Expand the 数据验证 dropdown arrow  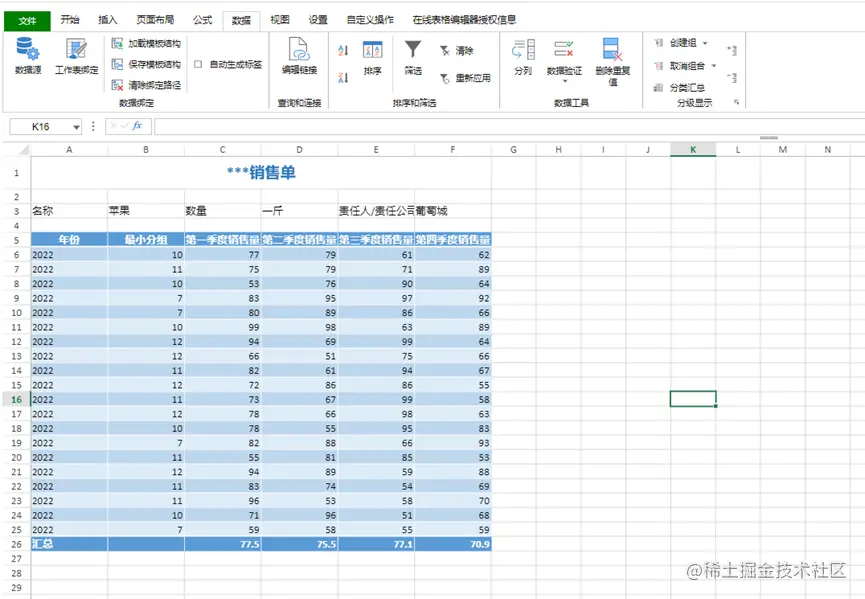(564, 82)
